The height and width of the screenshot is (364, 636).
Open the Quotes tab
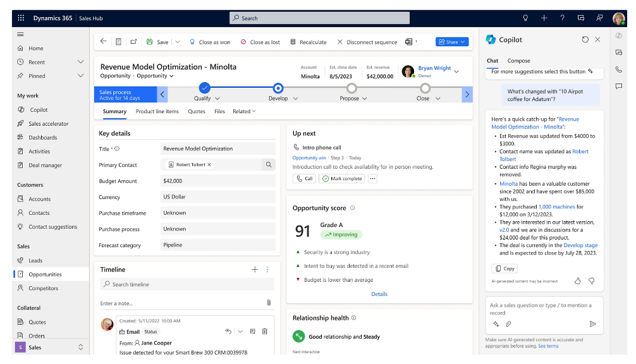(197, 111)
